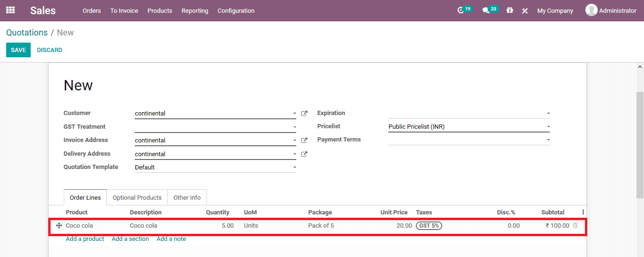Click the Quantity column header
This screenshot has height=257, width=644.
coord(218,213)
